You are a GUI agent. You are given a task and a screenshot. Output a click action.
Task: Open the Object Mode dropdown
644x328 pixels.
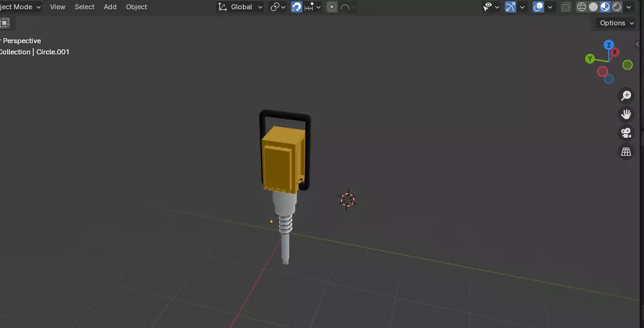(20, 7)
